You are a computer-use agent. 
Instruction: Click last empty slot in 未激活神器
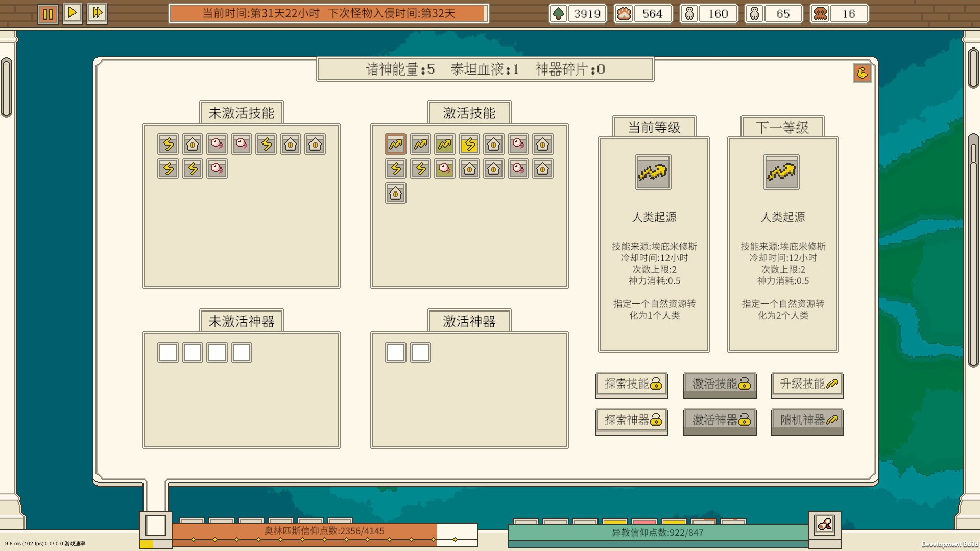242,352
